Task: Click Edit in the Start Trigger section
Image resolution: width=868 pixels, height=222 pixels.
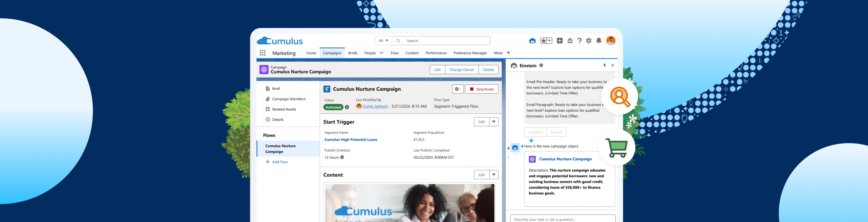Action: pyautogui.click(x=481, y=122)
